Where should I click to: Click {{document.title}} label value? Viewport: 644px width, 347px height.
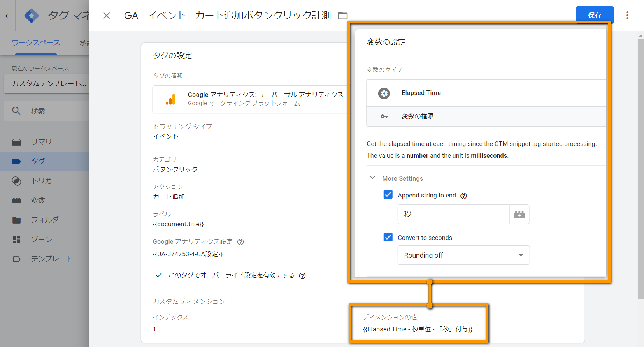point(178,224)
